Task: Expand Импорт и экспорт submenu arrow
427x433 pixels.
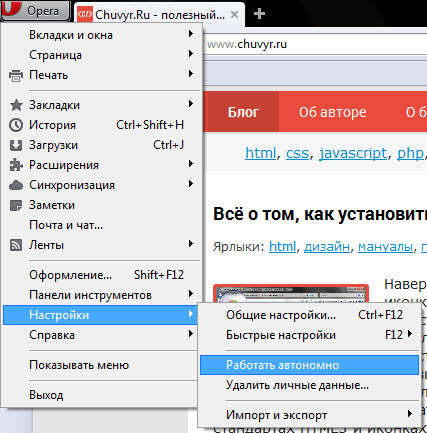Action: pyautogui.click(x=410, y=414)
